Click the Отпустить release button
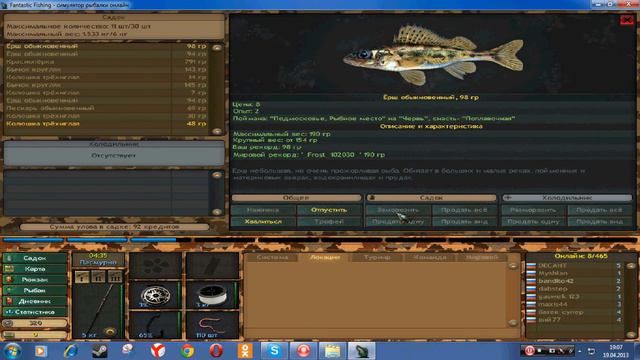This screenshot has height=360, width=640. (329, 210)
